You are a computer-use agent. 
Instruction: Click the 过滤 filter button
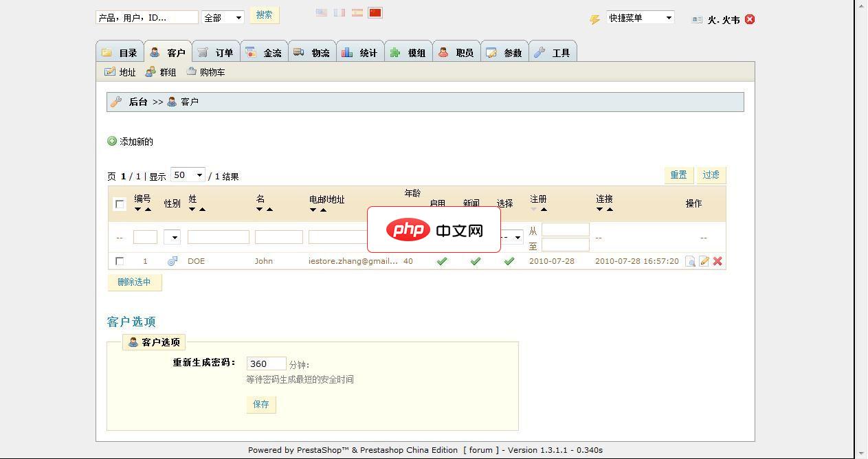pos(711,175)
